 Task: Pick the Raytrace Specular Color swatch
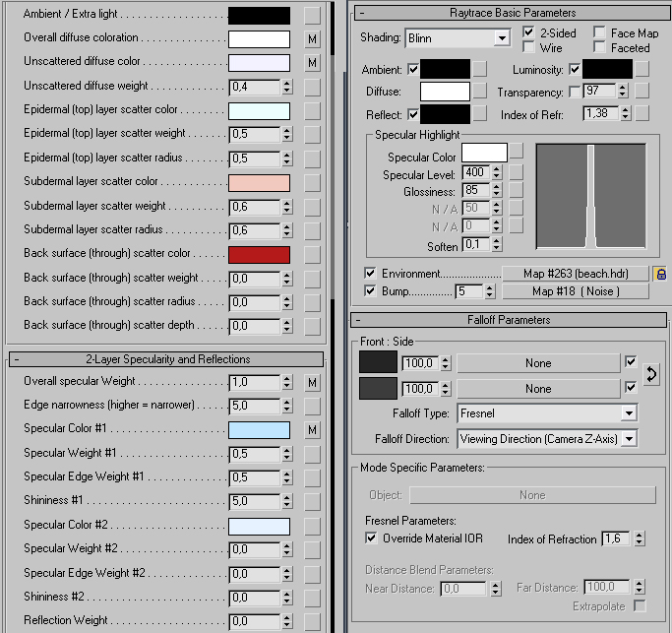(484, 153)
